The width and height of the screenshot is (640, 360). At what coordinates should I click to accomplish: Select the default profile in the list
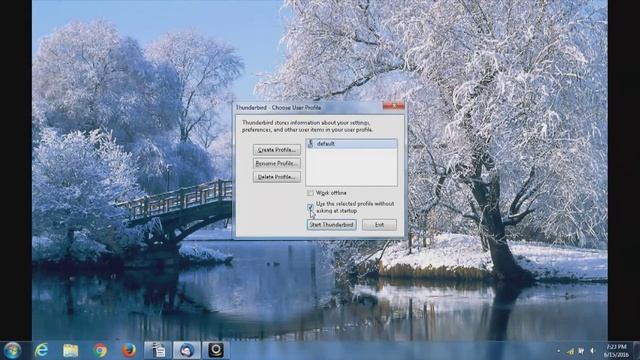click(351, 144)
